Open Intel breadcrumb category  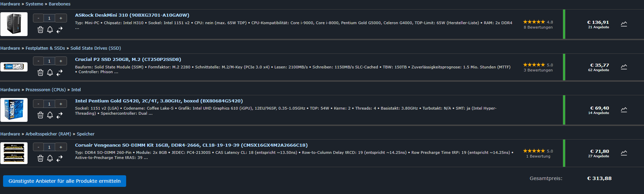76,90
